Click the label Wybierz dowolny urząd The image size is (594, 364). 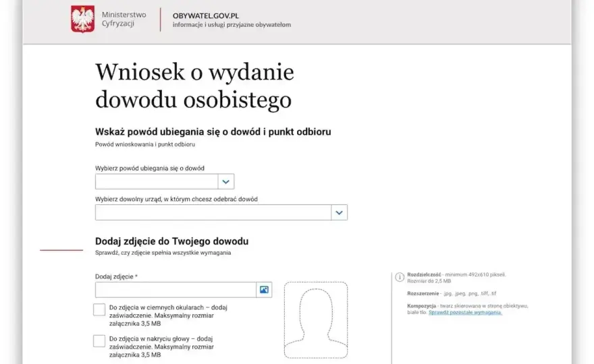tap(176, 200)
